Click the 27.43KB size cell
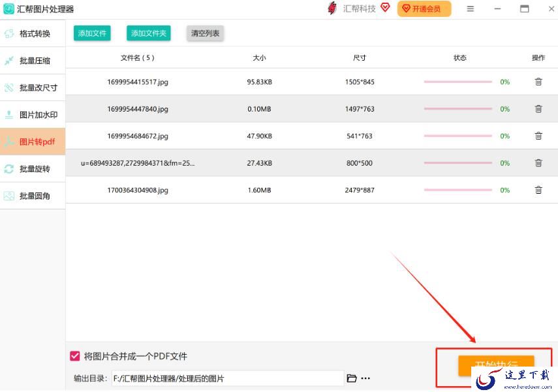 coord(260,163)
